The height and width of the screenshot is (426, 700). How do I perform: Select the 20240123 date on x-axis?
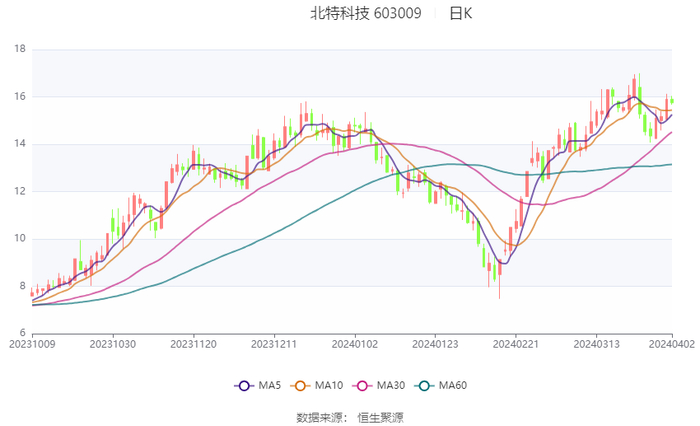[433, 344]
